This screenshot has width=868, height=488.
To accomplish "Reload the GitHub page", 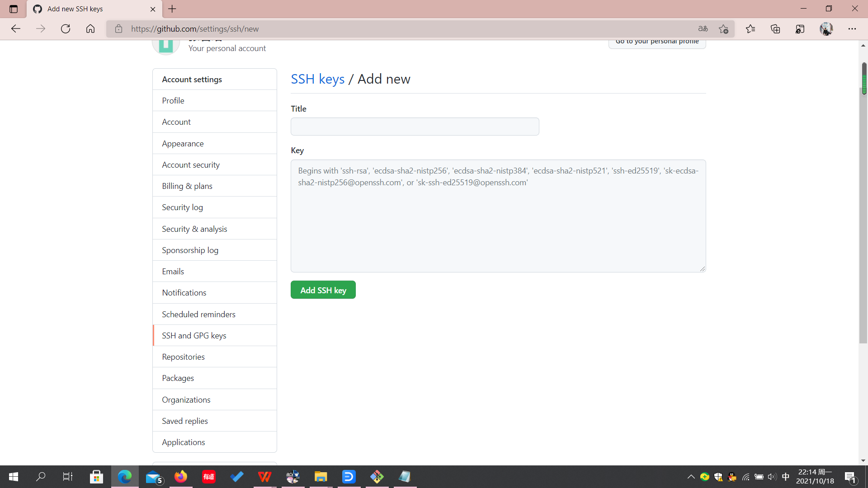I will (x=66, y=29).
